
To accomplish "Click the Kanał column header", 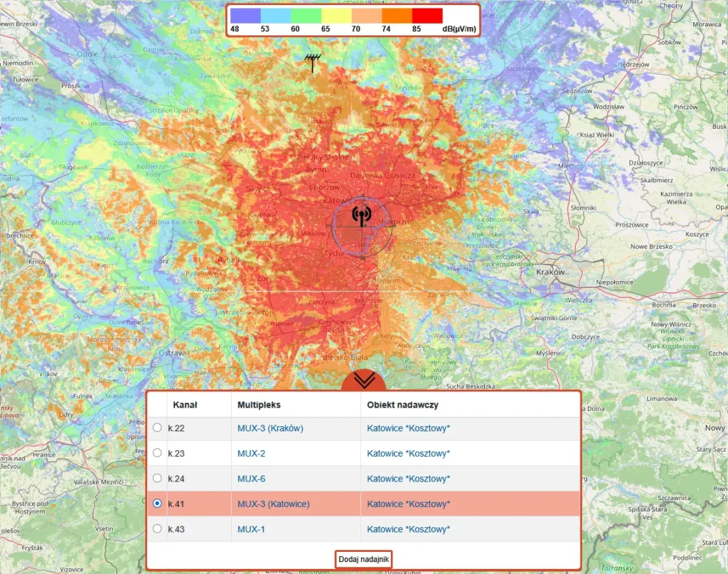I will [x=185, y=405].
